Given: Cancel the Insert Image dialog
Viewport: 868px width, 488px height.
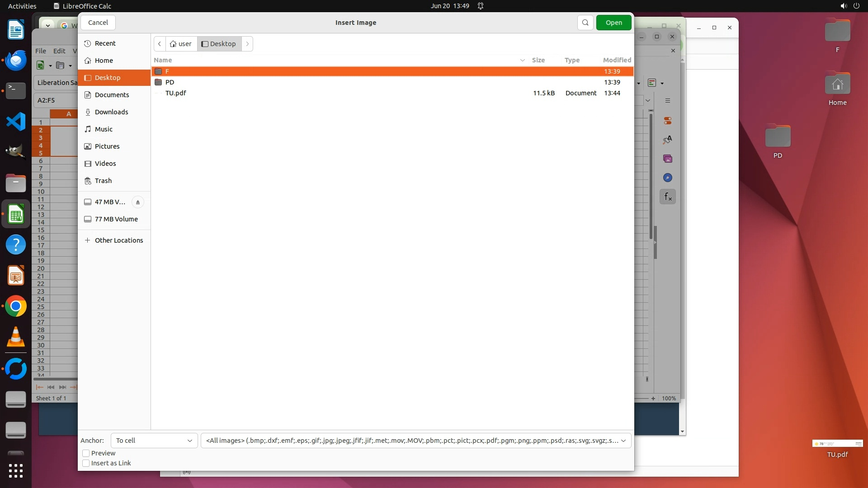Looking at the screenshot, I should click(x=98, y=23).
